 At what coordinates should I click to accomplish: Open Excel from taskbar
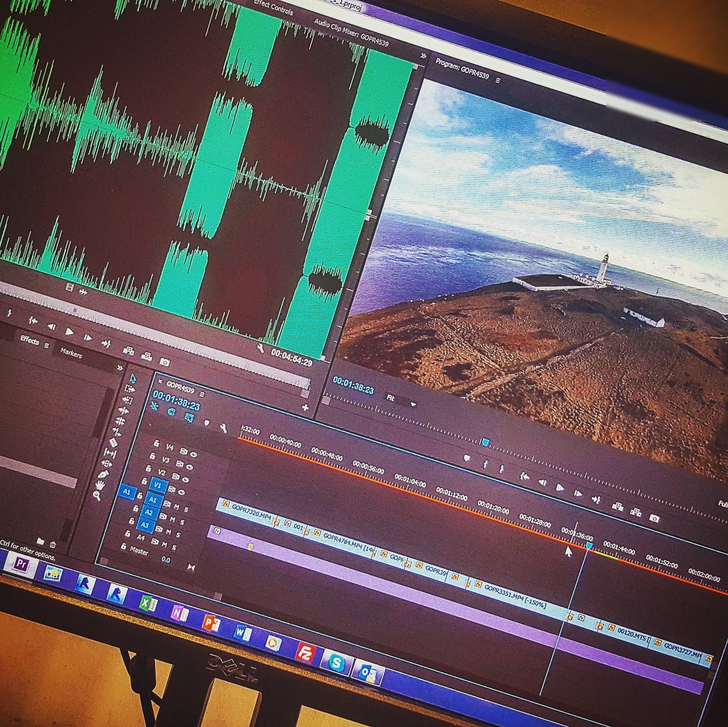coord(148,603)
